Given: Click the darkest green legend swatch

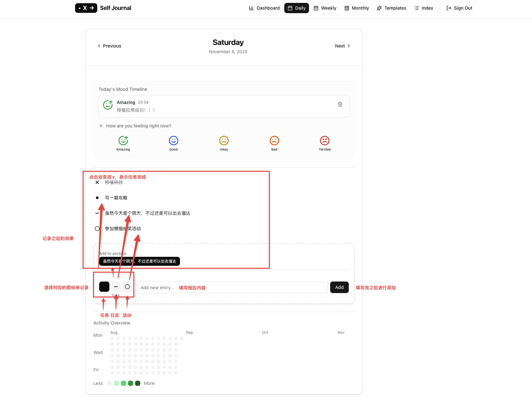Looking at the screenshot, I should tap(138, 383).
